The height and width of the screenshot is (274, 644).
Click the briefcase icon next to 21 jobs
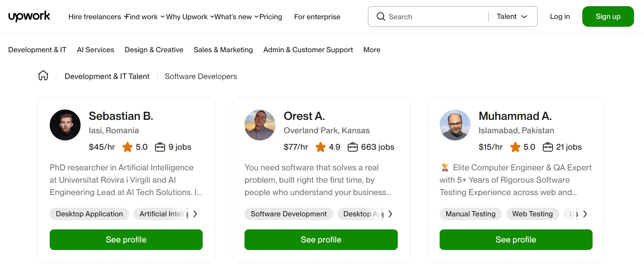tap(548, 147)
